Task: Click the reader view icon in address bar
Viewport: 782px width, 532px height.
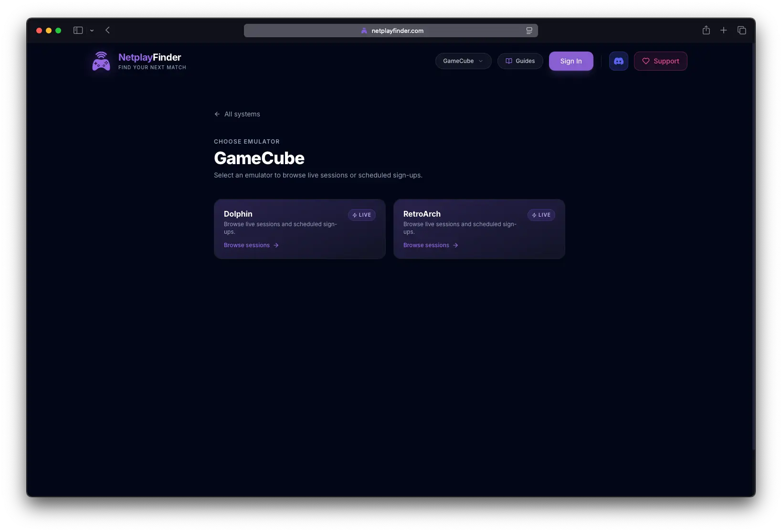Action: click(x=529, y=31)
